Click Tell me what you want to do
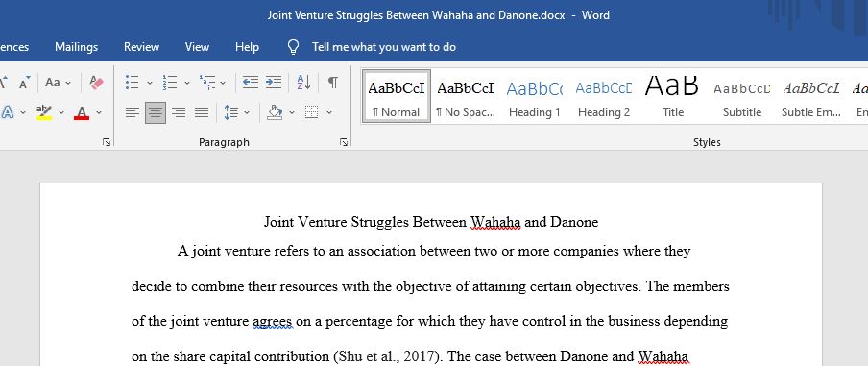This screenshot has width=868, height=366. (x=384, y=47)
